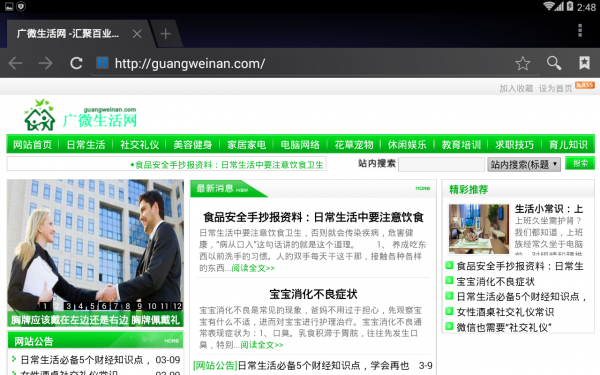Open 宝宝消化不良症状 in 精彩推荐 list
The image size is (600, 375).
(x=496, y=282)
